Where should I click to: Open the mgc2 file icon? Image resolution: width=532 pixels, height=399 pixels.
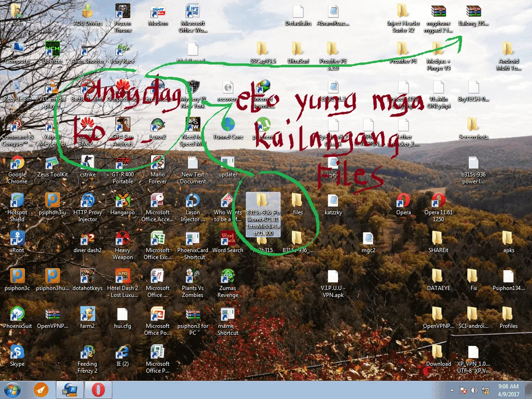coord(368,242)
